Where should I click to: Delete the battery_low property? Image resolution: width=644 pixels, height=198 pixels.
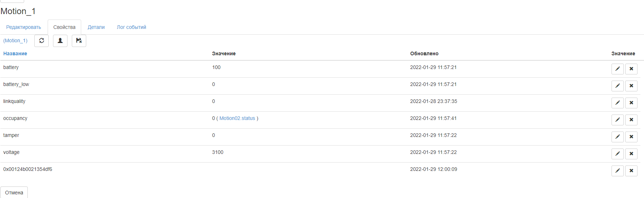coord(631,86)
